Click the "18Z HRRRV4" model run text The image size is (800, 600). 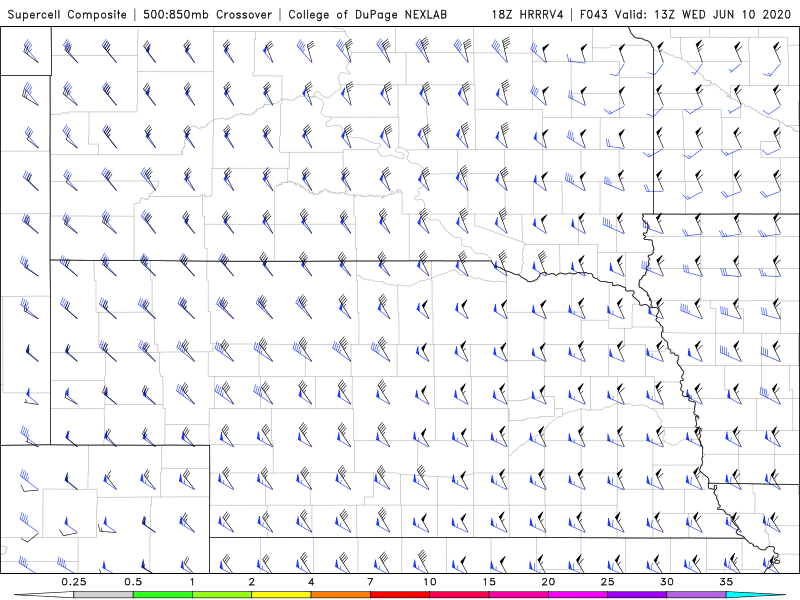point(528,15)
